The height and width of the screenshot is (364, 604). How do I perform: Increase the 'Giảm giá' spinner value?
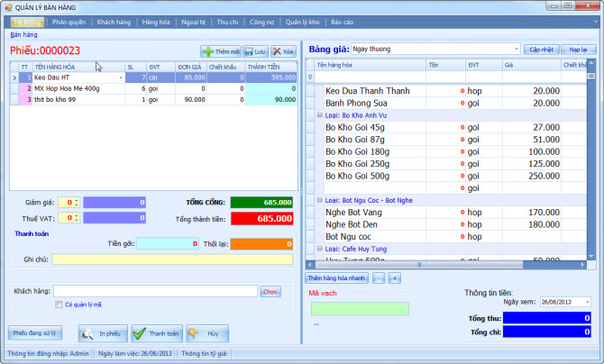(75, 200)
